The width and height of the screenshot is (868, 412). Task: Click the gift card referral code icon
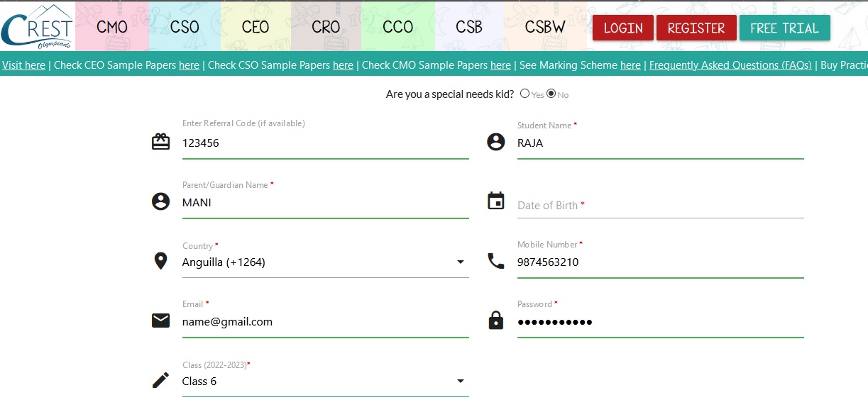coord(161,142)
